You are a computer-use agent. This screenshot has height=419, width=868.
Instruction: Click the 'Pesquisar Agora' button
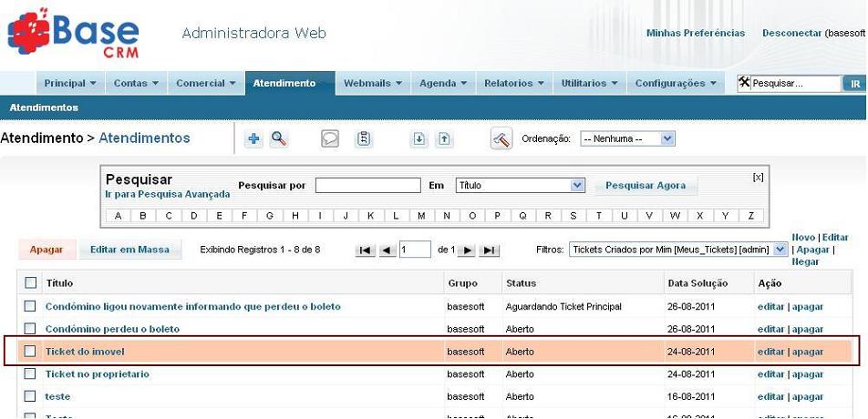click(645, 186)
